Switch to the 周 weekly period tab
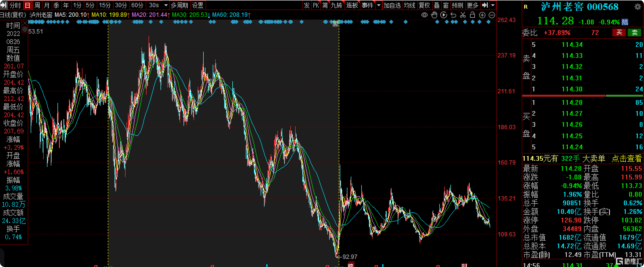 (x=37, y=5)
